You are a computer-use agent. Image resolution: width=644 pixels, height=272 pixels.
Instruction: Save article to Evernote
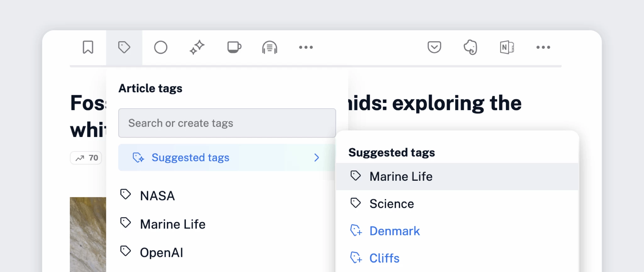click(470, 48)
